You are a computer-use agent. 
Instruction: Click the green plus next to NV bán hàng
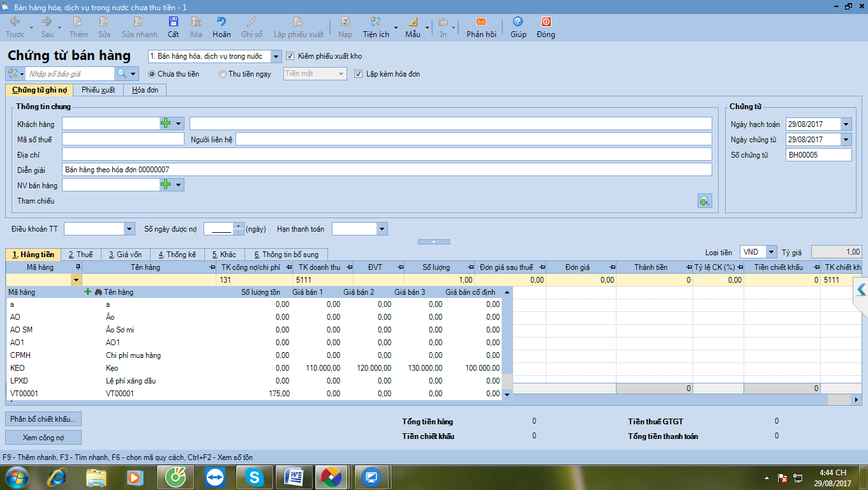tap(166, 185)
